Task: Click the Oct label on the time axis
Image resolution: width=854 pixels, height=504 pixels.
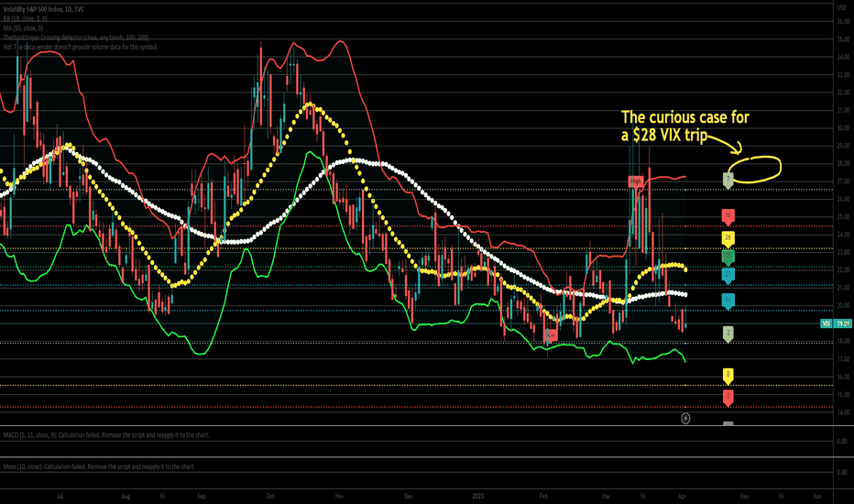Action: [270, 497]
